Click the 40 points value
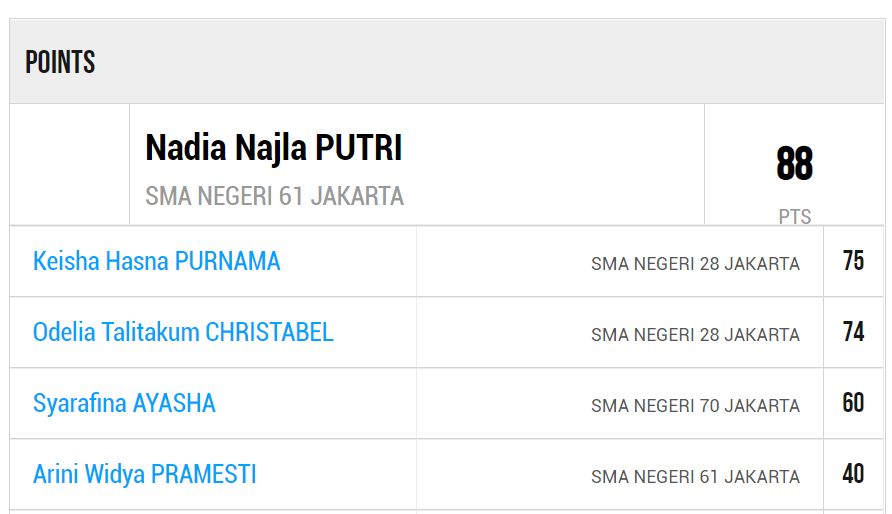The width and height of the screenshot is (892, 514). (853, 474)
